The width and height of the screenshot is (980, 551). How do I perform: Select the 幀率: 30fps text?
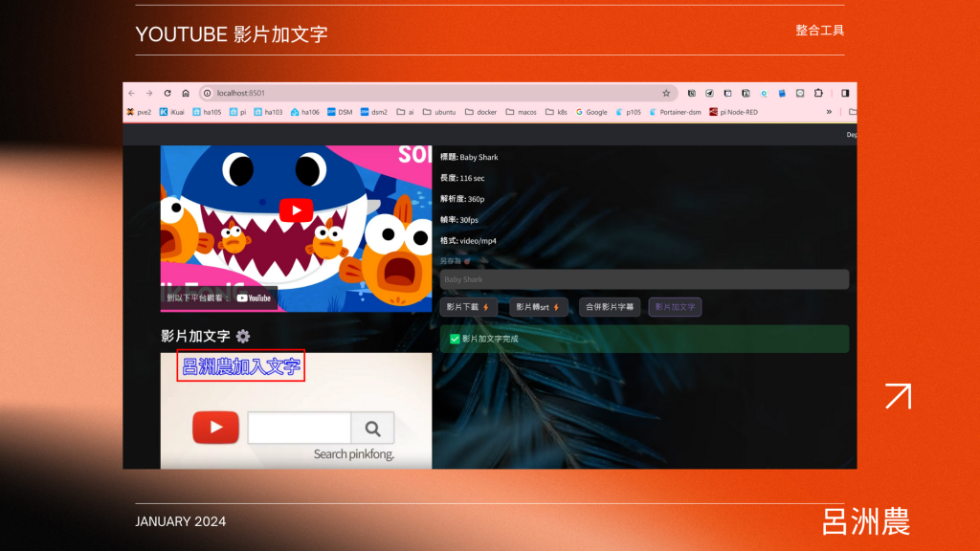pyautogui.click(x=458, y=220)
